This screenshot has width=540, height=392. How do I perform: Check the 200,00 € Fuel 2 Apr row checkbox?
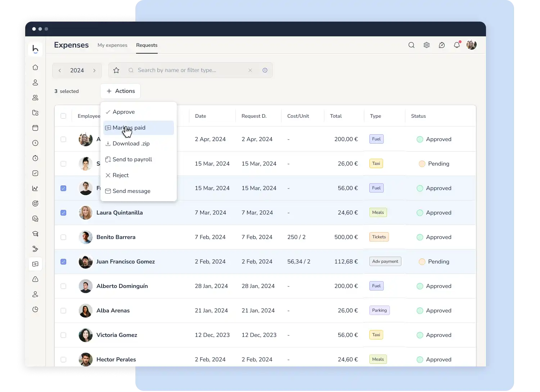63,139
